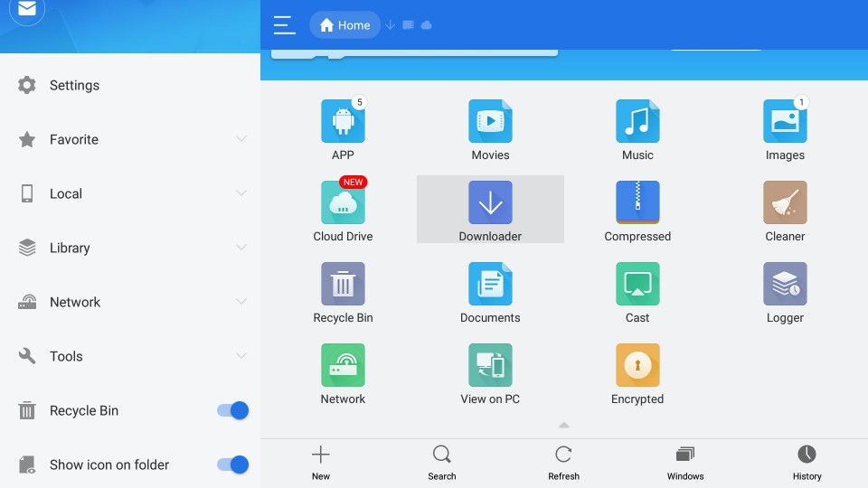
Task: Open the APP category icon
Action: [343, 121]
